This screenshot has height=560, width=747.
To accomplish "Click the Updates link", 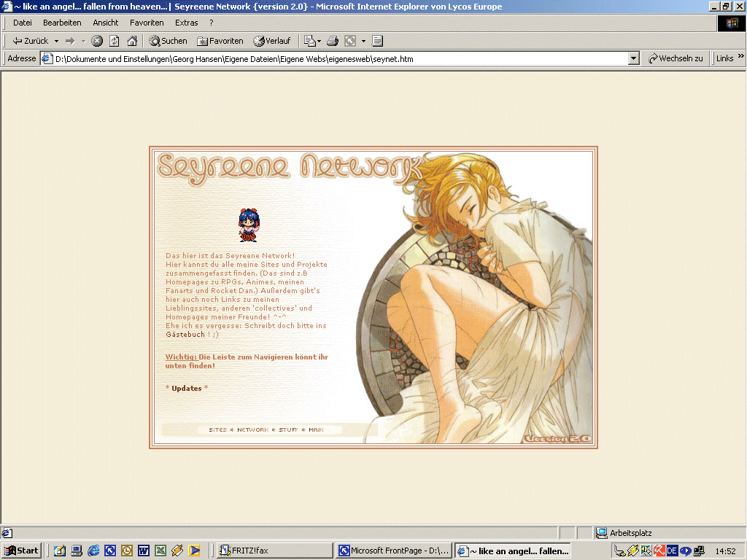I will tap(187, 388).
